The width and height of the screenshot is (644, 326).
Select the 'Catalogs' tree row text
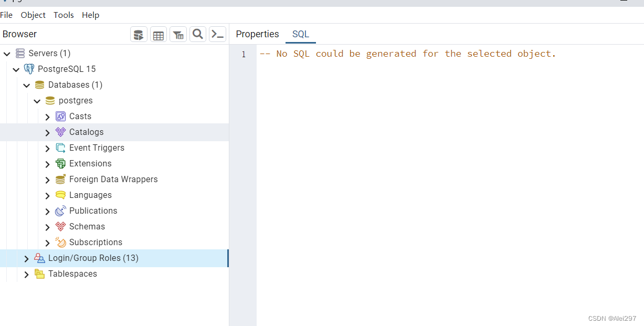(x=87, y=132)
